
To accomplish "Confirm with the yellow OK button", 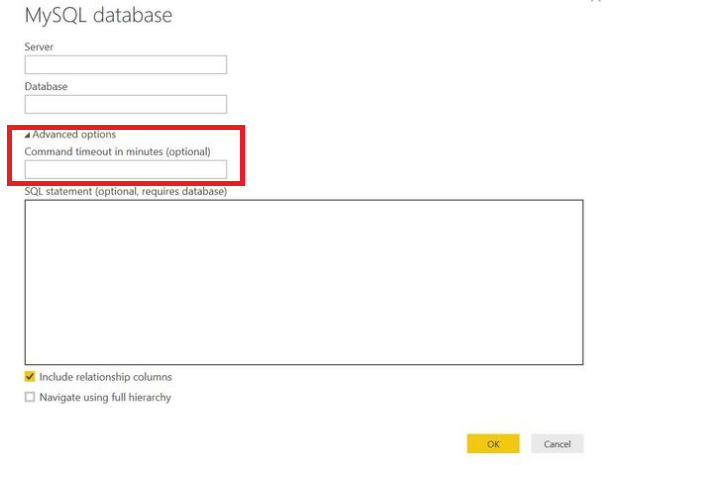I will click(493, 444).
